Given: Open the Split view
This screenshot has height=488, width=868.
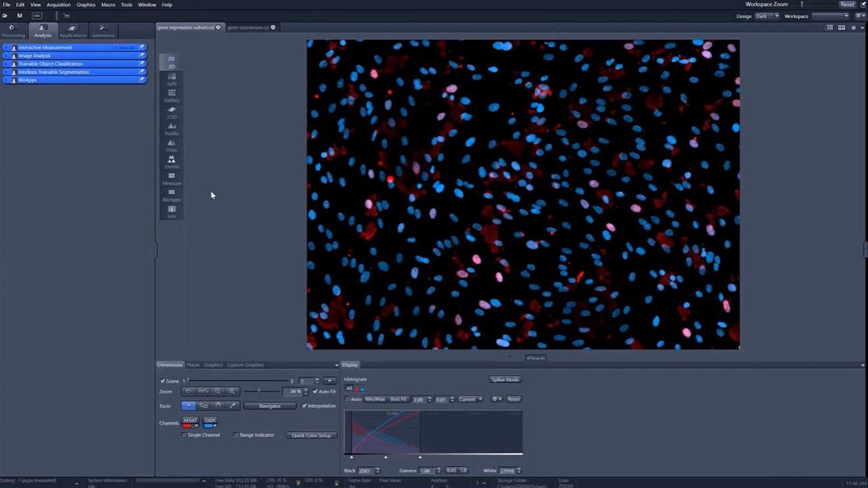Looking at the screenshot, I should [172, 78].
